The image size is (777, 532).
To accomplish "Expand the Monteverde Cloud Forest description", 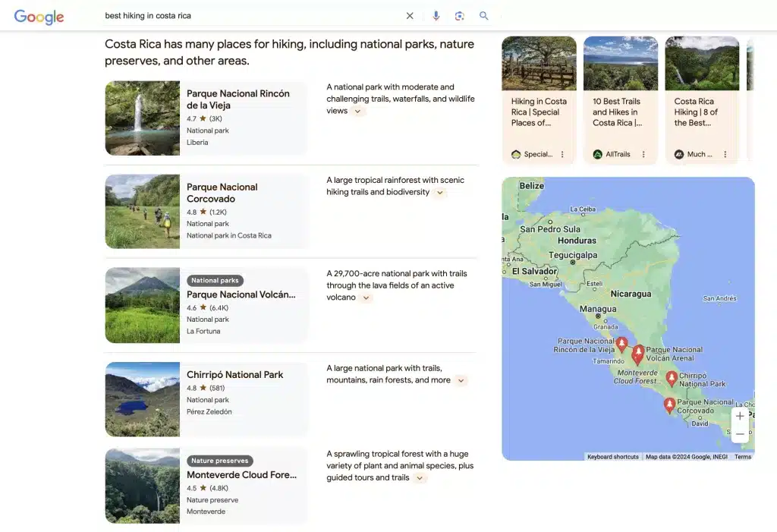I will [420, 477].
